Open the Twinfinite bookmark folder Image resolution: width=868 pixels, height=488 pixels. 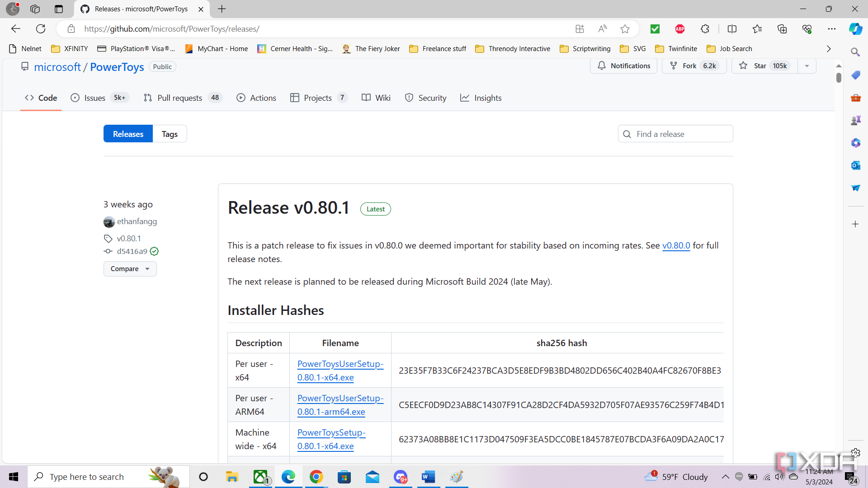click(676, 49)
